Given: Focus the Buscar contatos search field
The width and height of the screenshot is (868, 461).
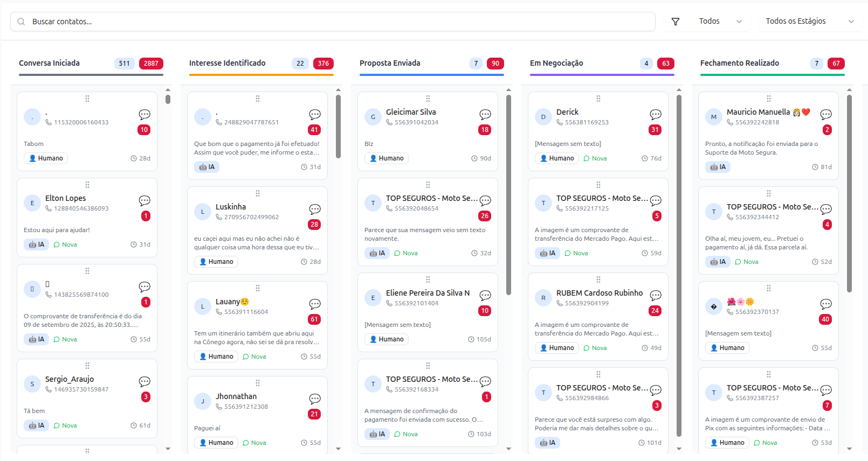Looking at the screenshot, I should click(x=333, y=22).
